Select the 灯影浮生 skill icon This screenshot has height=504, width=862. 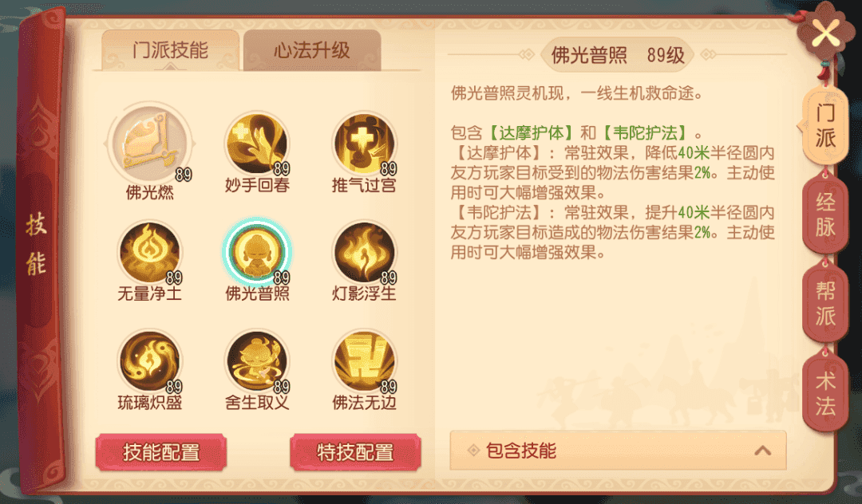click(x=364, y=253)
